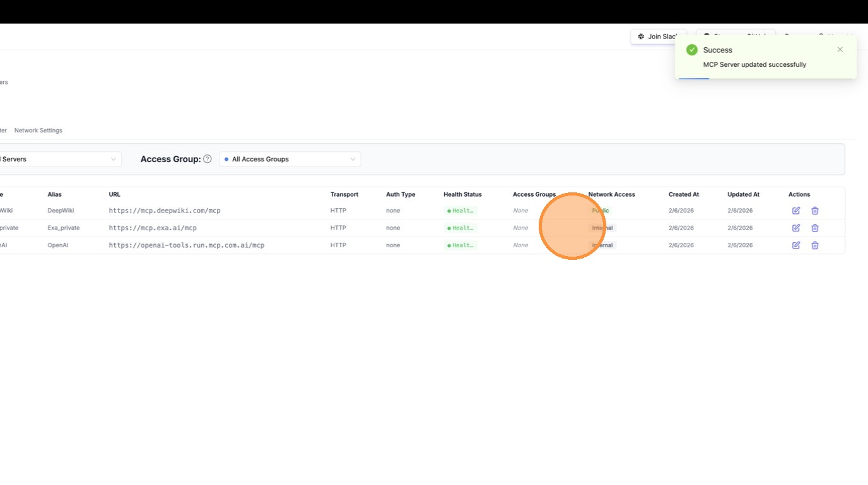Click the openai-tools.run.mcp.com.ai URL
868x485 pixels.
tap(186, 245)
